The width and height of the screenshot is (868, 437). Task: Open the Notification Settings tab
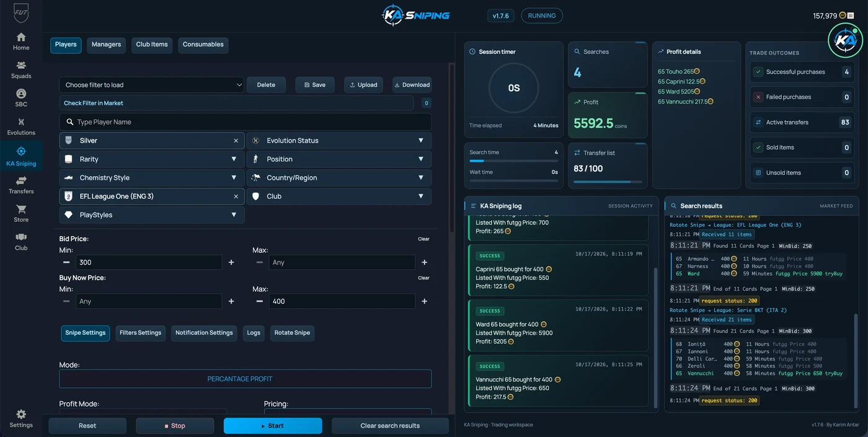pos(204,333)
